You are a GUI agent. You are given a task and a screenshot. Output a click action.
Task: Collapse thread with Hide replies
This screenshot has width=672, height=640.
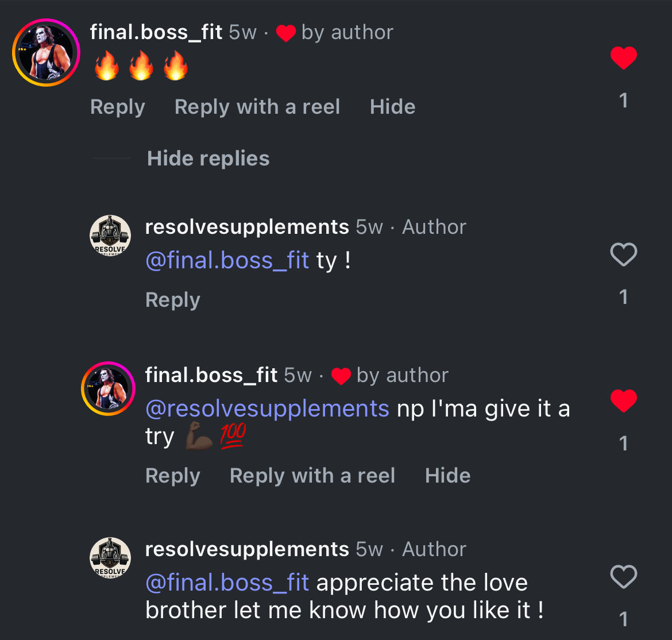208,159
